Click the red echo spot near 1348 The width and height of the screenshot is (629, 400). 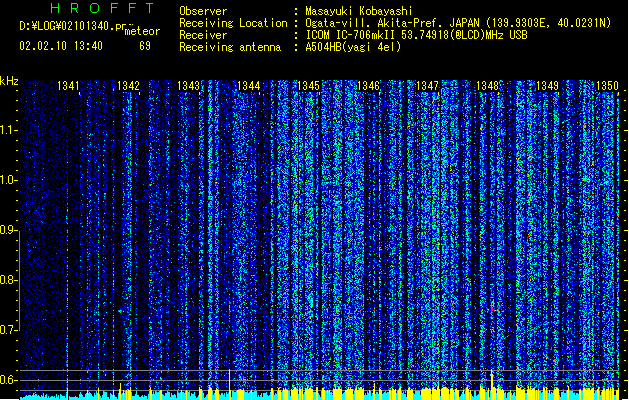click(x=492, y=309)
